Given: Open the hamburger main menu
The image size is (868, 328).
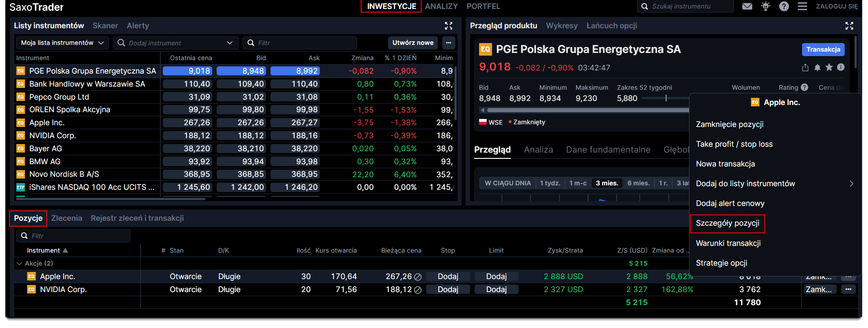Looking at the screenshot, I should [x=802, y=6].
